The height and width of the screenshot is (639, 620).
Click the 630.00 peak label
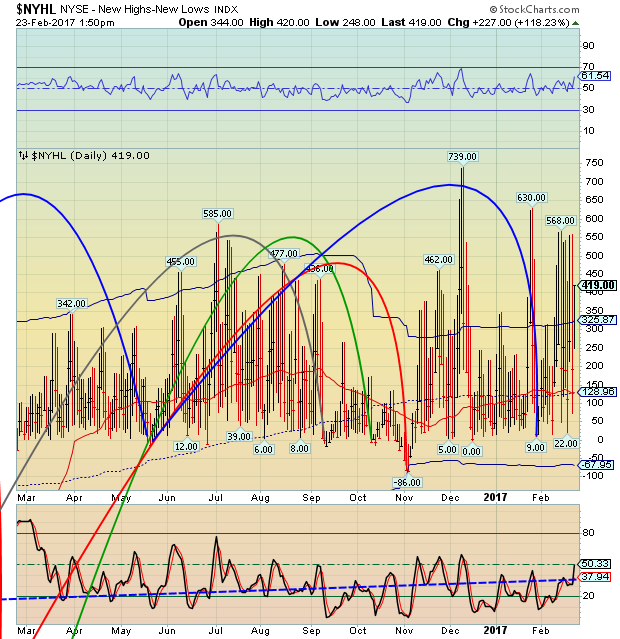point(531,198)
